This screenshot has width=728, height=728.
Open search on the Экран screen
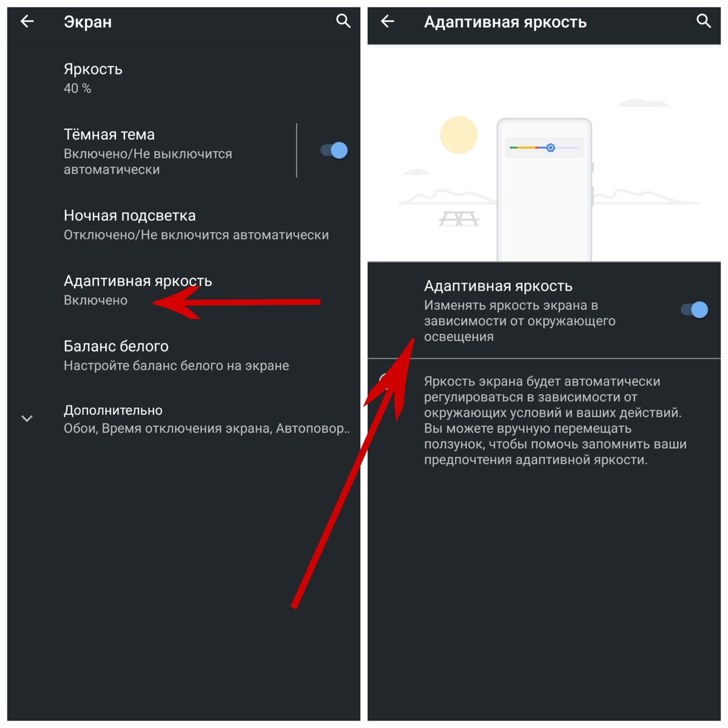343,21
